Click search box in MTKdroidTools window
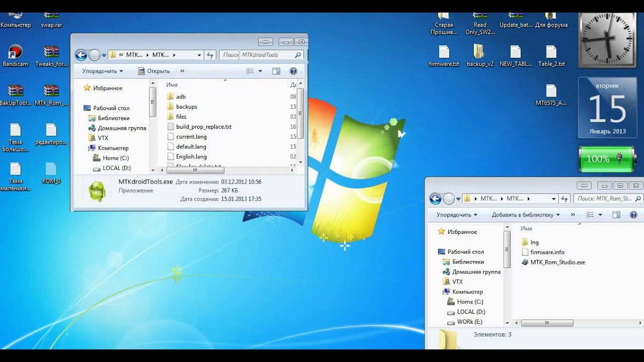Screen dimensions: 644x362 point(262,55)
